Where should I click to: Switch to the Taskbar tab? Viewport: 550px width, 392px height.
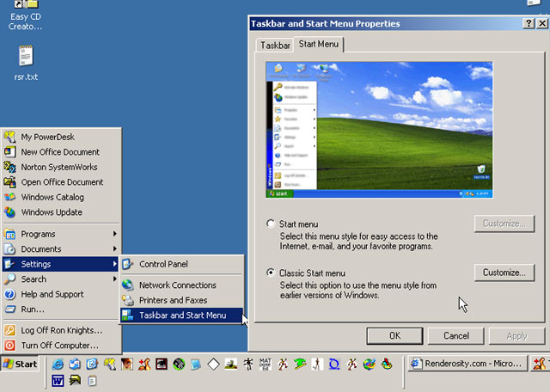275,46
